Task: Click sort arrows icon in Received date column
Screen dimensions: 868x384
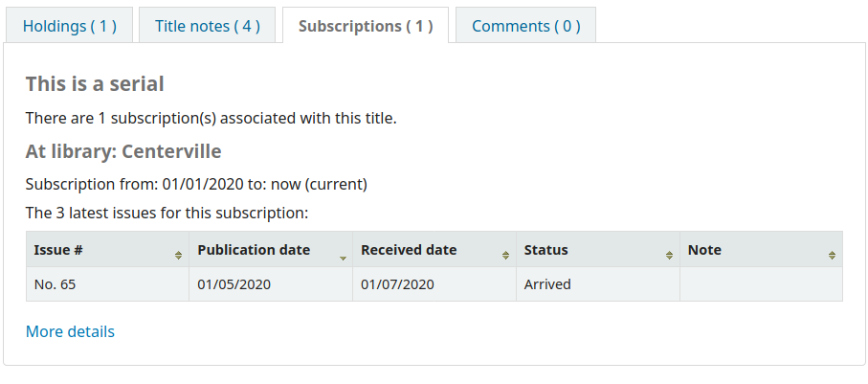Action: pyautogui.click(x=505, y=256)
